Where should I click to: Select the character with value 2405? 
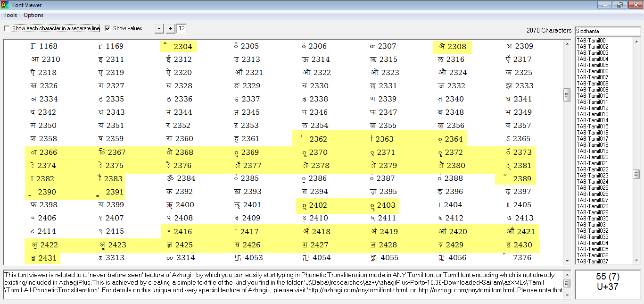pos(519,205)
